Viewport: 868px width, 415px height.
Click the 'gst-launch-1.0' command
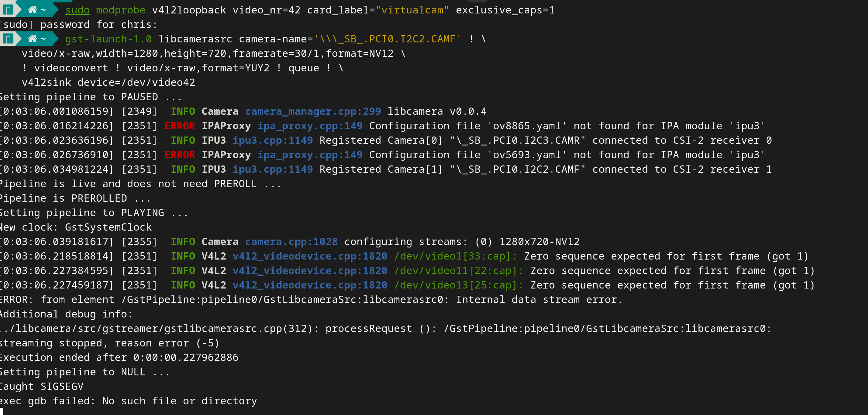tap(108, 39)
